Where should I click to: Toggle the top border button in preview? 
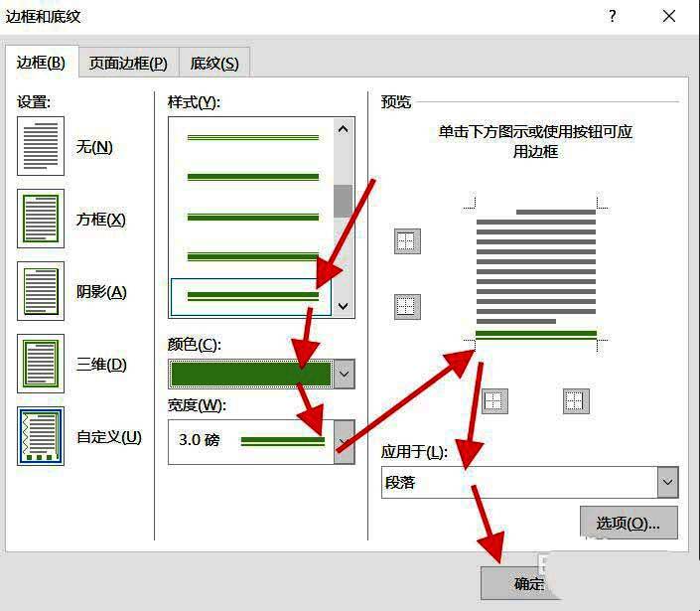coord(407,241)
